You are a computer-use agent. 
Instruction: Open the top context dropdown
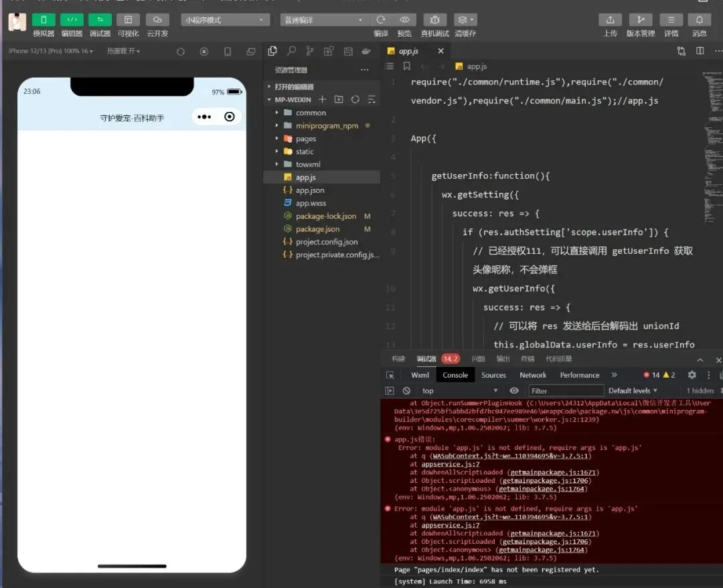click(x=460, y=390)
